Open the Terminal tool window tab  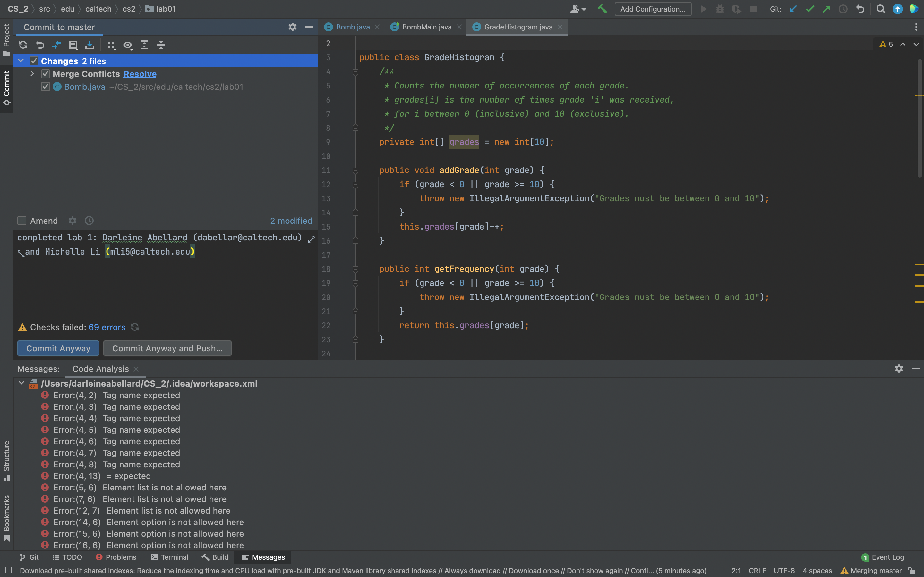(169, 557)
